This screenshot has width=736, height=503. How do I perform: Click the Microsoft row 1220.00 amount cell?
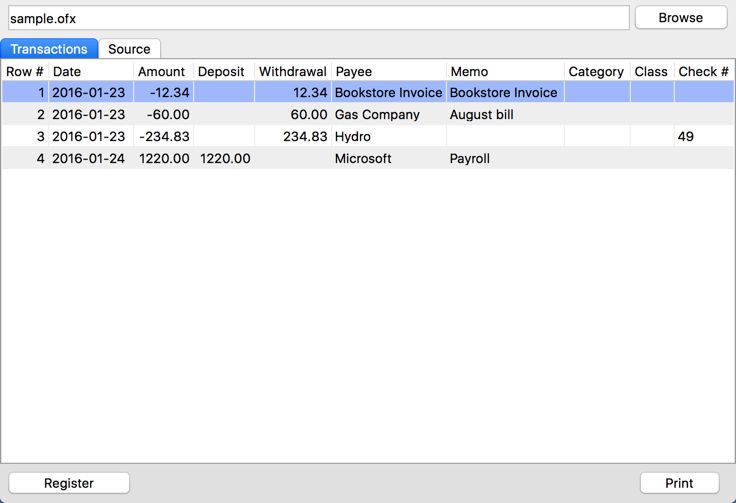pyautogui.click(x=163, y=159)
